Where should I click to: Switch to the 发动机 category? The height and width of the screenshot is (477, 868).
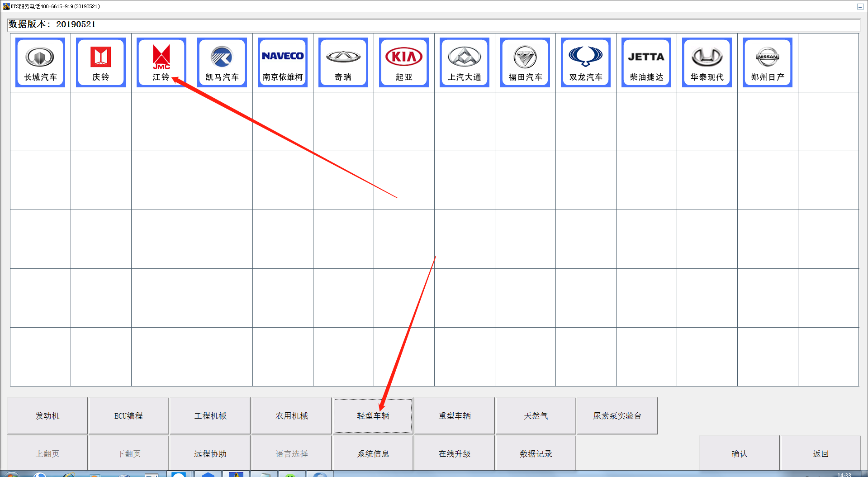(x=47, y=416)
